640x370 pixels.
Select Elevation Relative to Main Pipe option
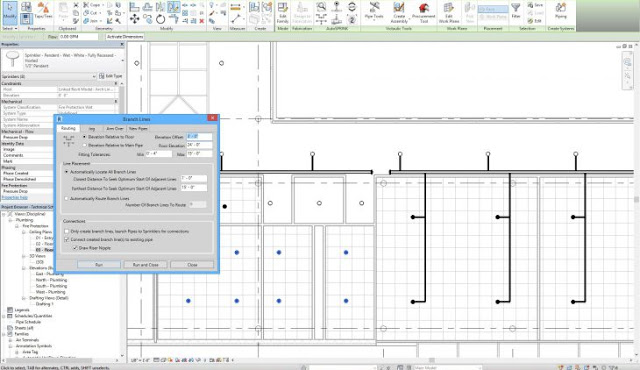coord(85,145)
